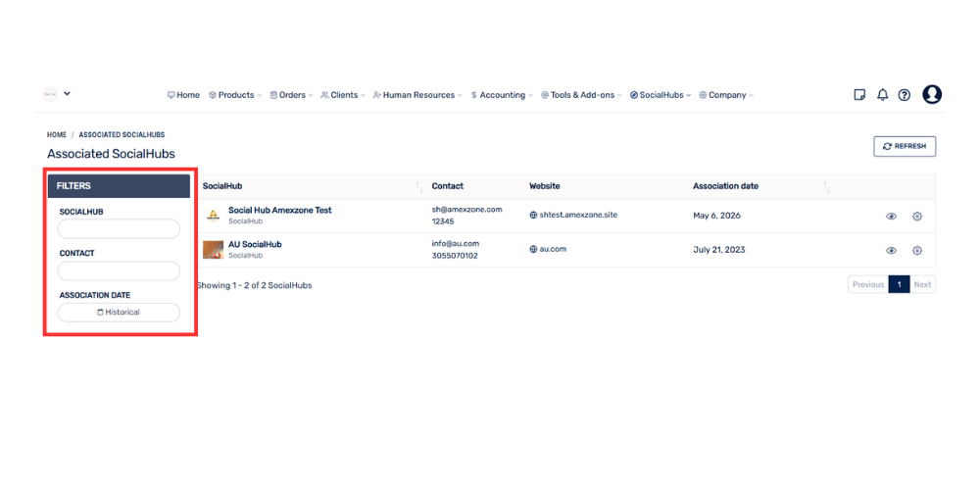Open the Clients menu
Screen dimensions: 980x490
(343, 95)
